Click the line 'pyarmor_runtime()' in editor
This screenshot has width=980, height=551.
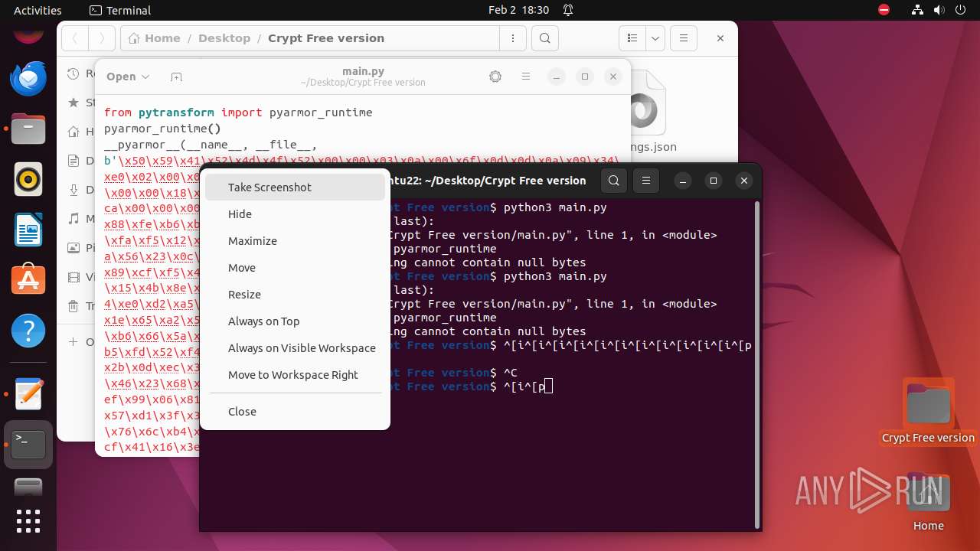tap(162, 129)
